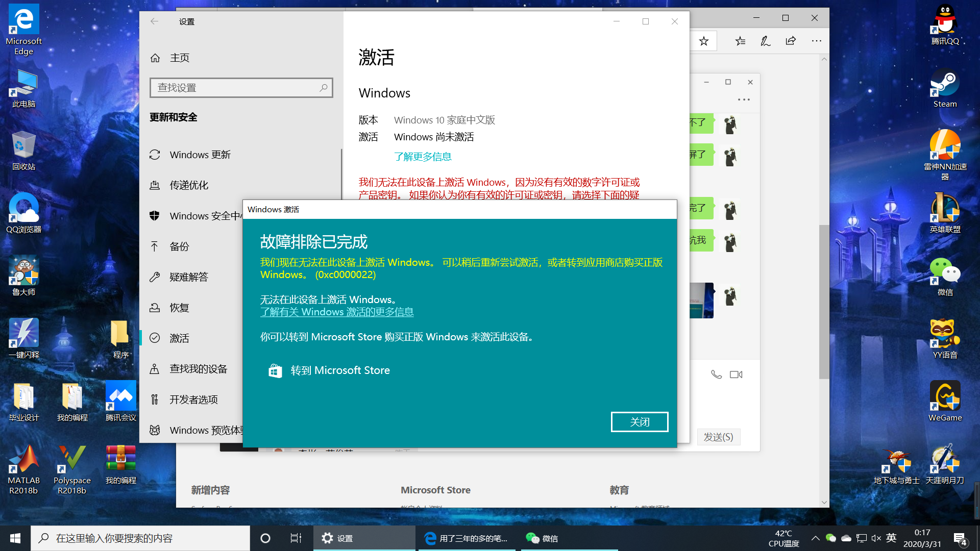This screenshot has height=551, width=980.
Task: Open Task View on taskbar
Action: [x=296, y=538]
